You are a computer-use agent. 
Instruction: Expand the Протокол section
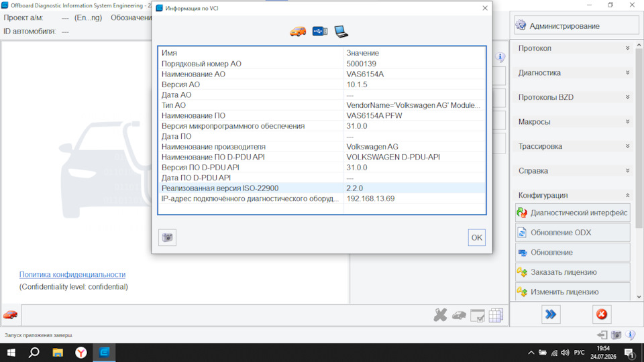(x=574, y=48)
